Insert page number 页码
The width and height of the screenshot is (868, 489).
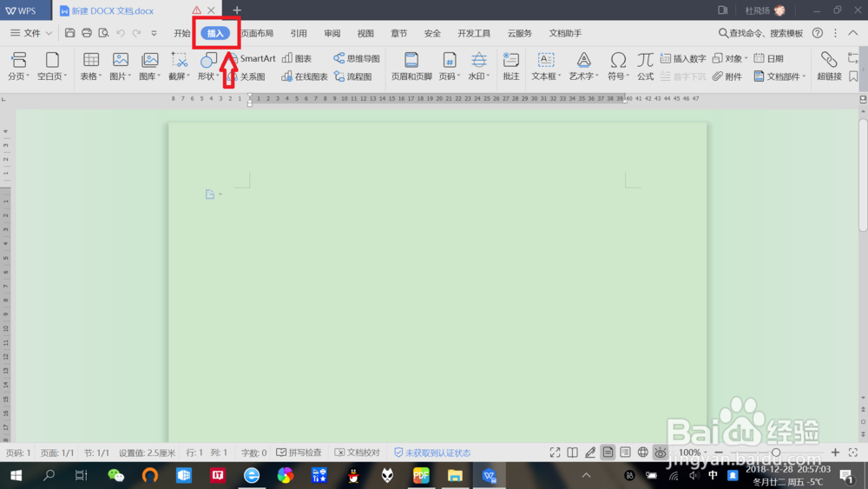(x=449, y=66)
